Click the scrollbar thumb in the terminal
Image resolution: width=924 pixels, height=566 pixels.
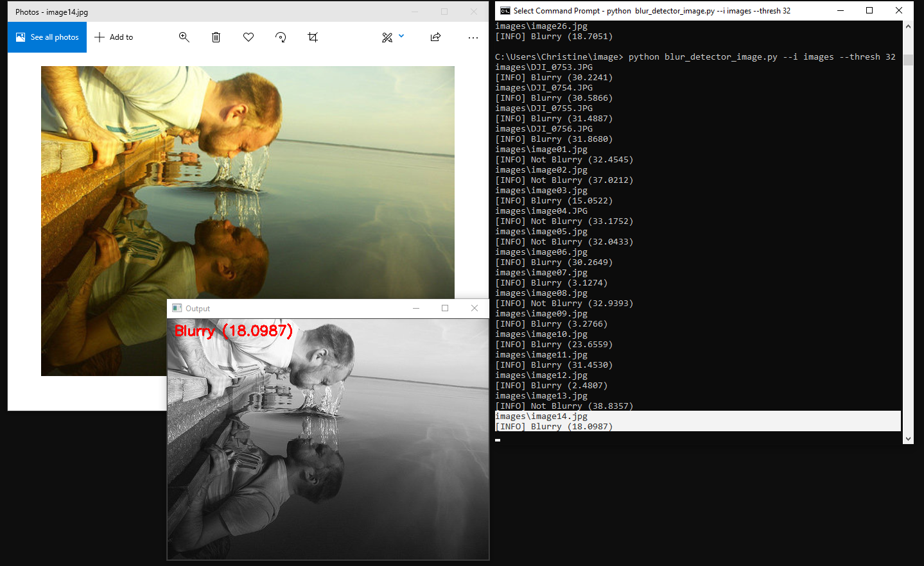coord(909,59)
